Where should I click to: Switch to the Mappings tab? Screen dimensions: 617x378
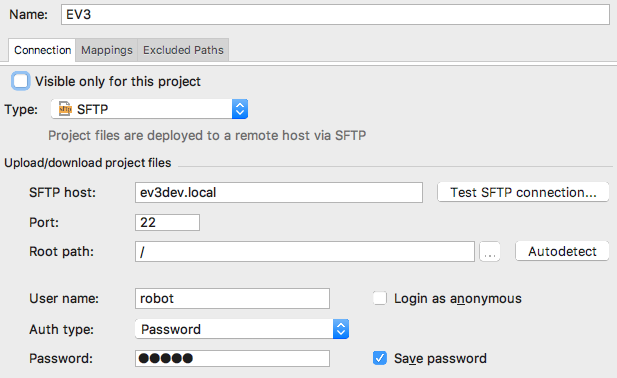[107, 50]
